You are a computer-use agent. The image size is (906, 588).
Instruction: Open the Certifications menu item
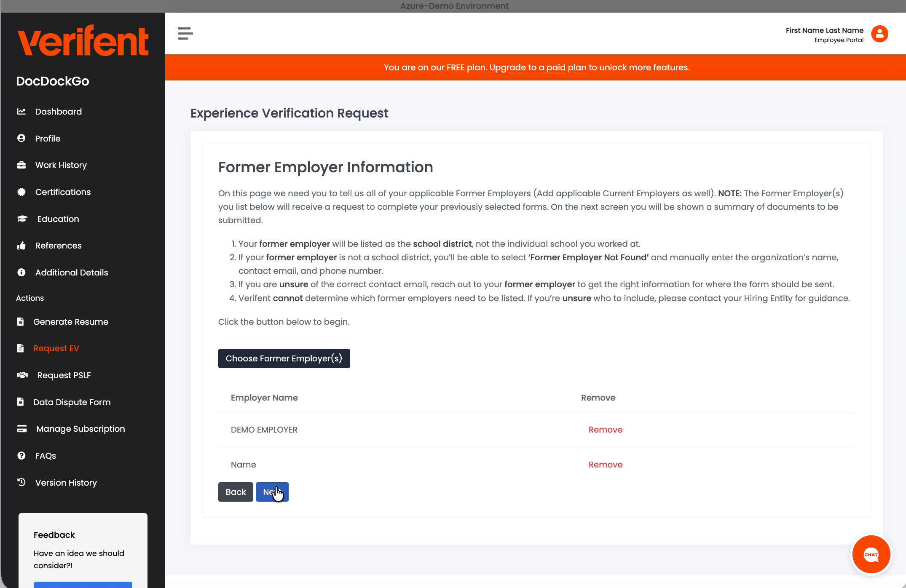click(x=63, y=192)
